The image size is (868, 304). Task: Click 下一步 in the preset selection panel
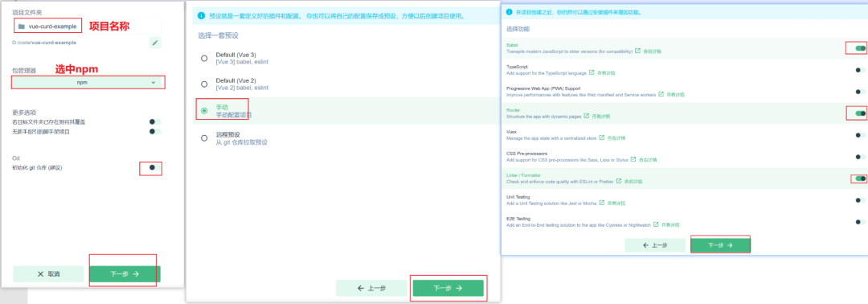click(448, 288)
